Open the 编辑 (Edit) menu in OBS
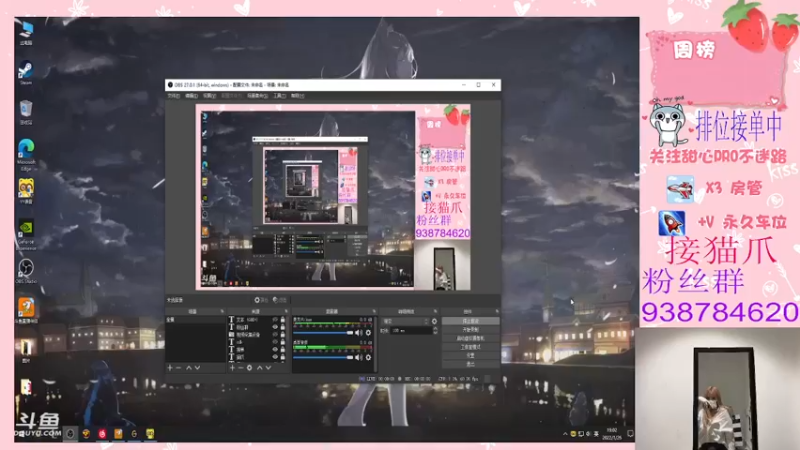 (191, 95)
